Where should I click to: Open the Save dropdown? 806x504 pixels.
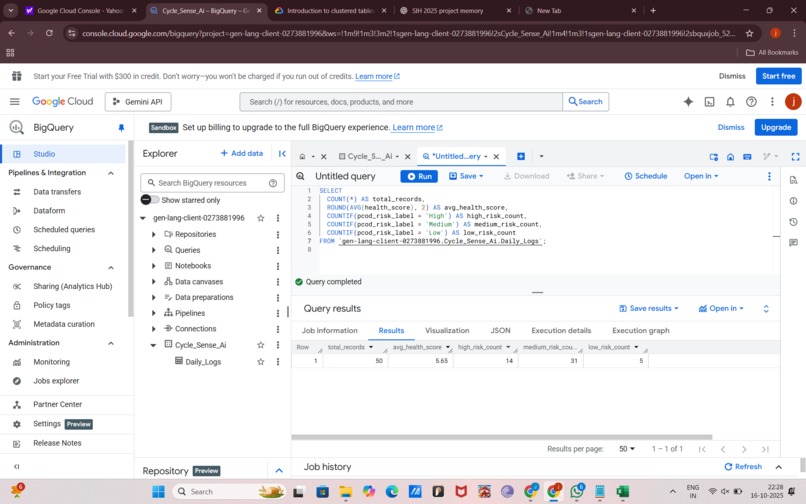tap(467, 176)
